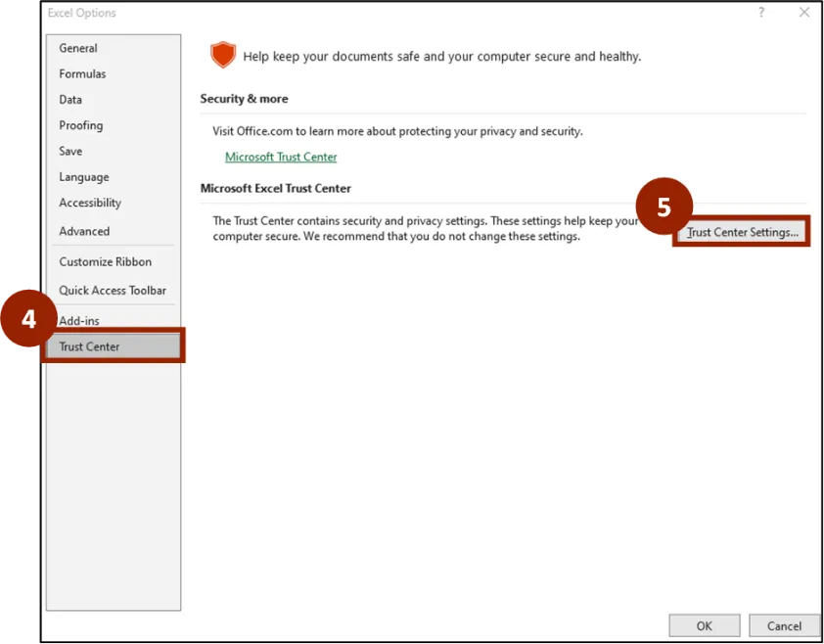Open Trust Center Settings button

(x=743, y=233)
